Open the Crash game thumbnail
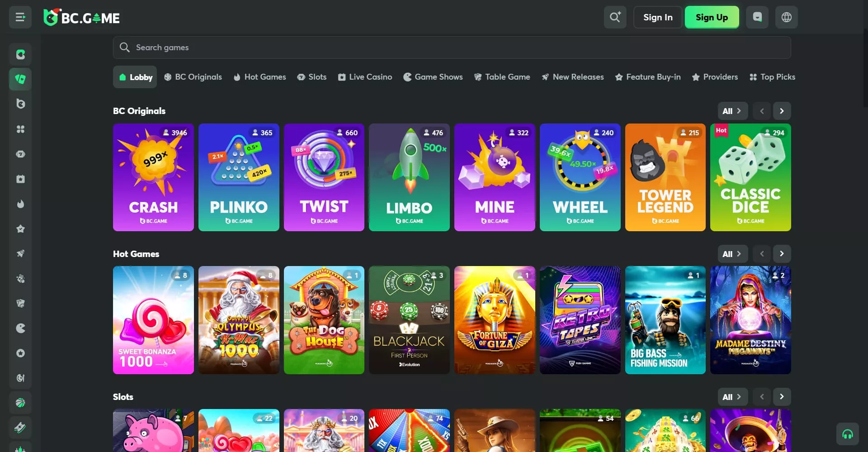This screenshot has width=868, height=452. point(153,177)
